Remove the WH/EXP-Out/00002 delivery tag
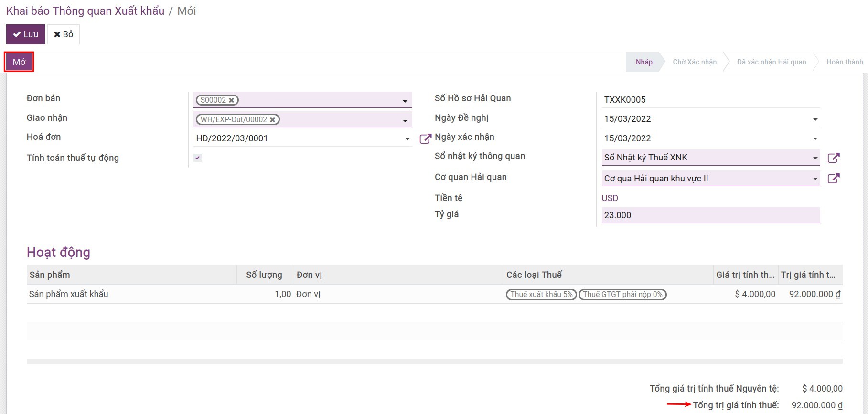This screenshot has height=414, width=868. tap(273, 120)
